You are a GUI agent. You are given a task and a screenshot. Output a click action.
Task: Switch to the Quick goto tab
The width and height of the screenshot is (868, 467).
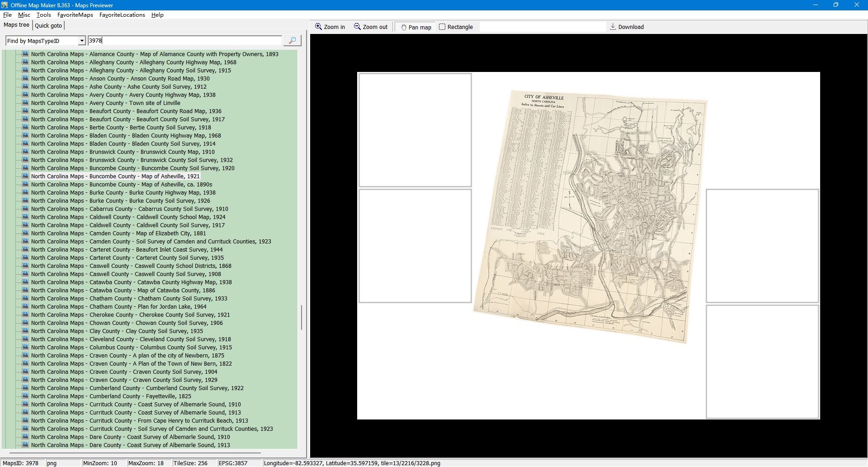(48, 25)
